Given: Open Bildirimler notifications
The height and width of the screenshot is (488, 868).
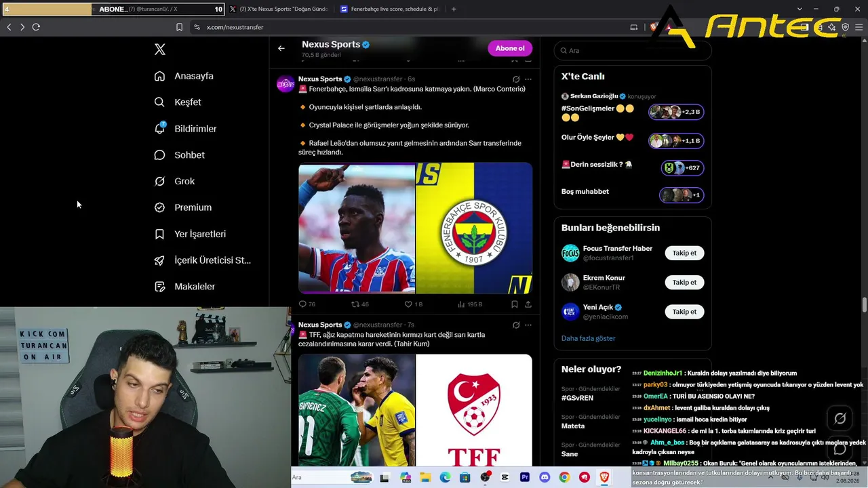Looking at the screenshot, I should [185, 129].
